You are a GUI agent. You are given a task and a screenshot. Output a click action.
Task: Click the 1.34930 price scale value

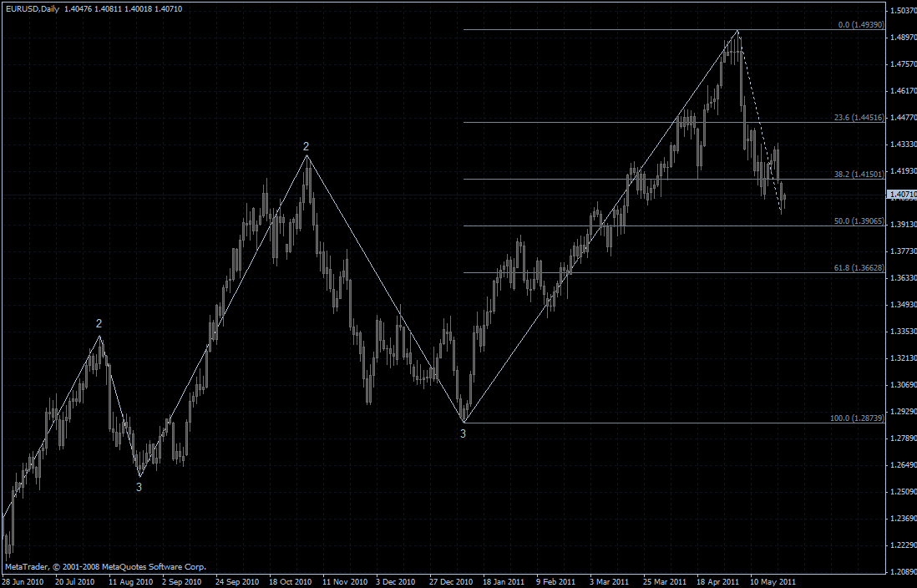click(904, 305)
